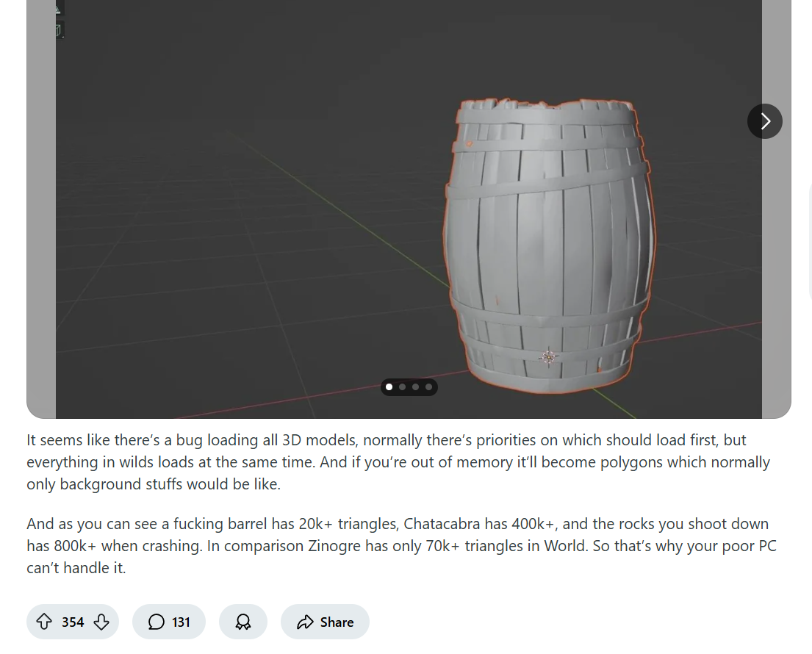Click the paragraph starting "It seems like there's a bug"
Screen dimensions: 812x654
(x=399, y=462)
